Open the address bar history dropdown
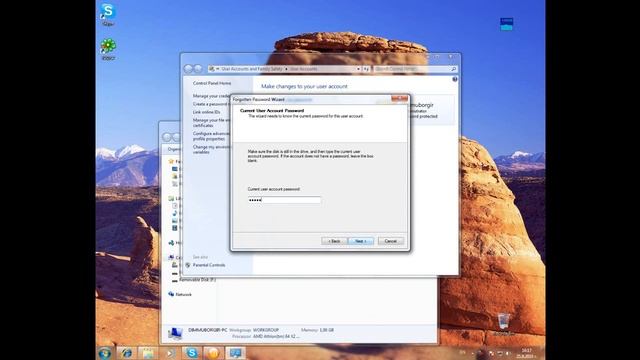The height and width of the screenshot is (360, 640). pos(358,69)
